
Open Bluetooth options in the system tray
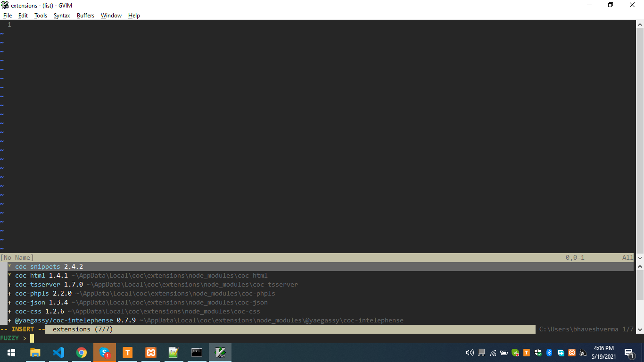[x=549, y=352]
